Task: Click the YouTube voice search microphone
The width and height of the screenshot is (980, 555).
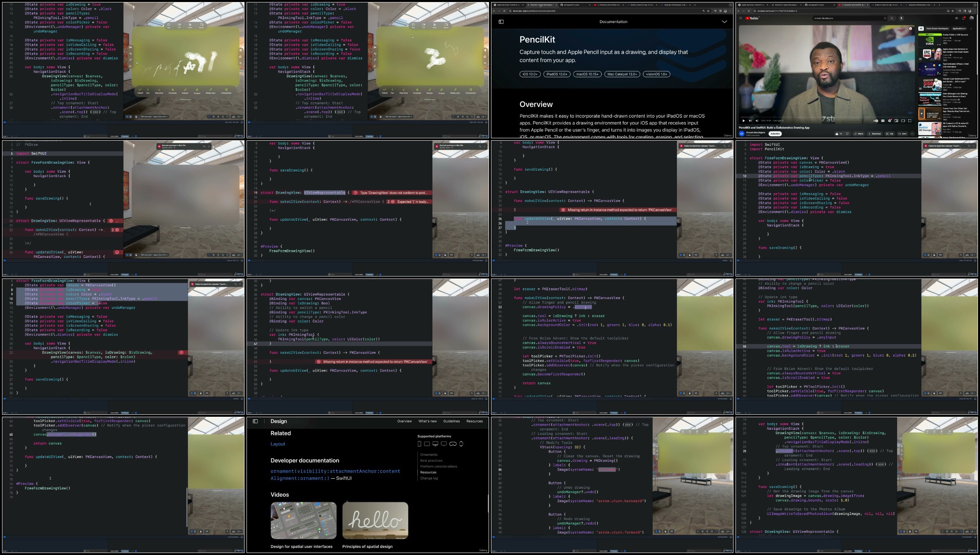Action: coord(901,18)
